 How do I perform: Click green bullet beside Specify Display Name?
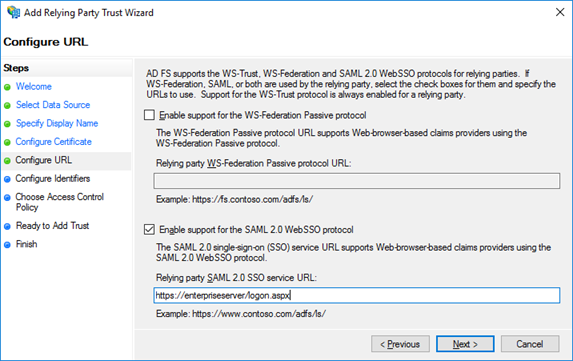7,124
